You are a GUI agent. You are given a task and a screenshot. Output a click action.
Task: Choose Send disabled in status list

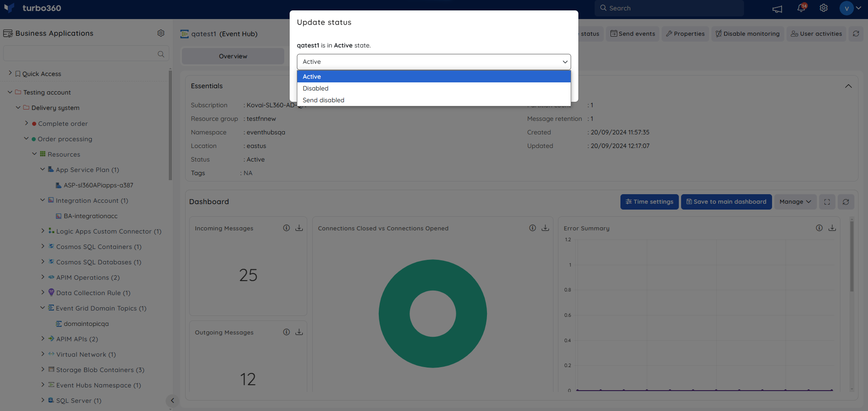pyautogui.click(x=434, y=100)
